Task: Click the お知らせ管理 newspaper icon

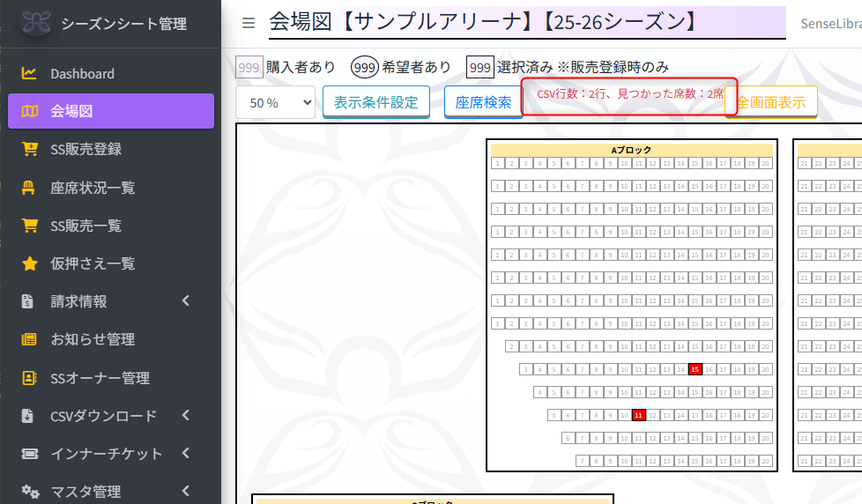Action: [30, 340]
